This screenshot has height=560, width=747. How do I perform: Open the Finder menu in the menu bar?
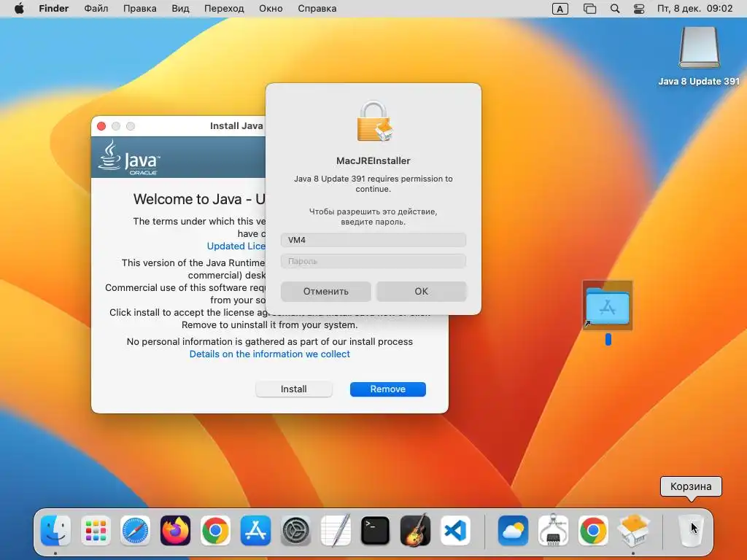[x=54, y=9]
